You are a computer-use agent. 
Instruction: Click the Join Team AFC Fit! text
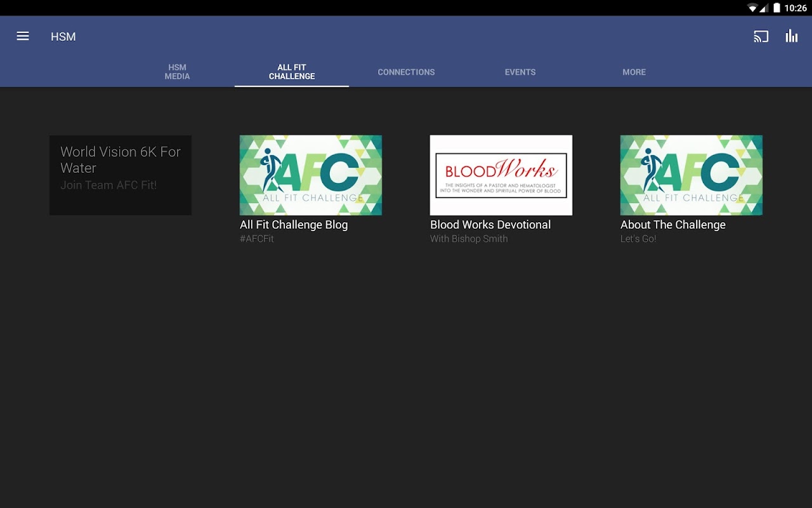point(108,185)
